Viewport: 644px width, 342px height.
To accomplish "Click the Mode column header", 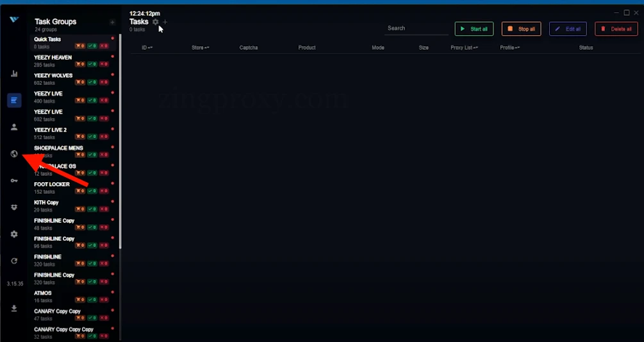I will pyautogui.click(x=378, y=47).
